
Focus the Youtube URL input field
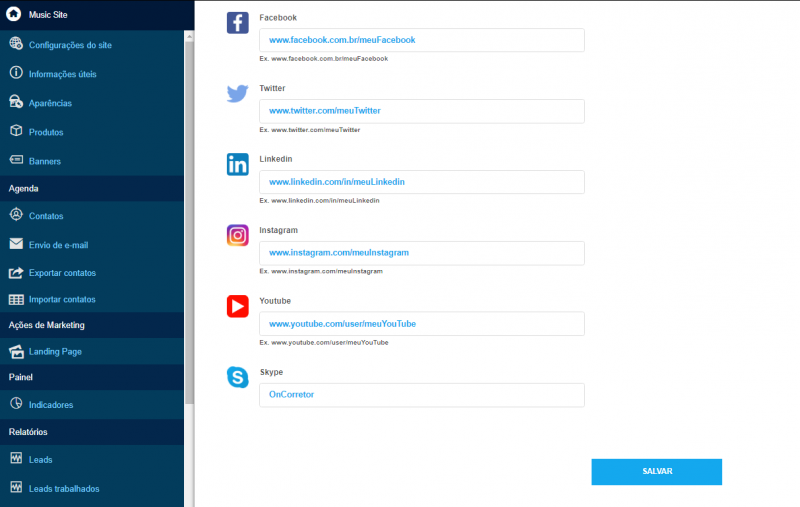pyautogui.click(x=422, y=323)
